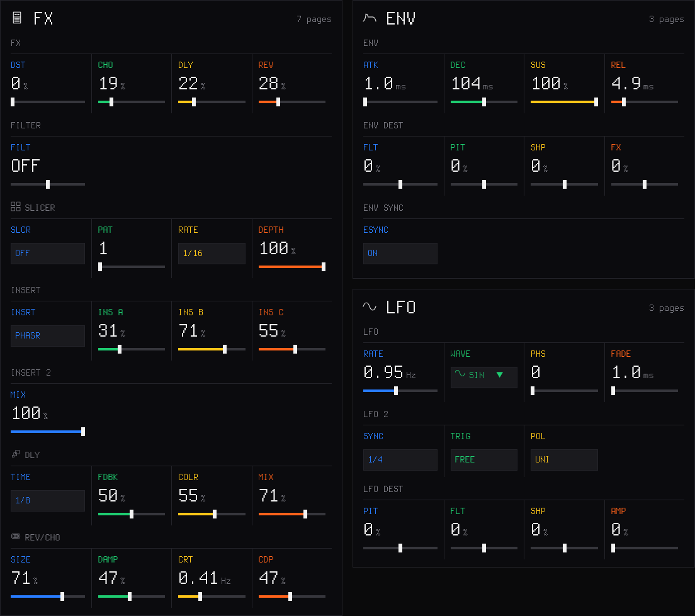The image size is (695, 616).
Task: Open FX 7 pages indicator
Action: point(314,19)
